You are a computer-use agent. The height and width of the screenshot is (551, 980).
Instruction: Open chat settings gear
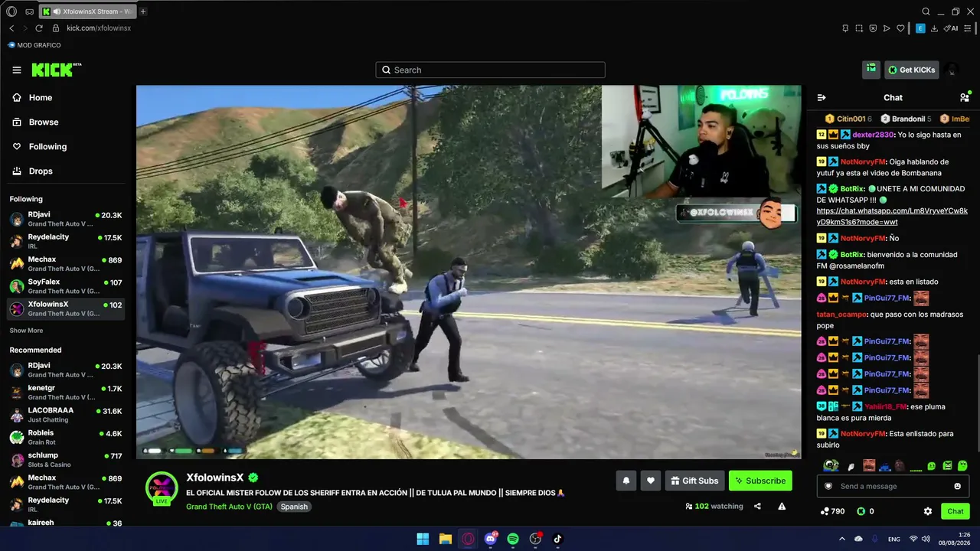[x=928, y=511]
